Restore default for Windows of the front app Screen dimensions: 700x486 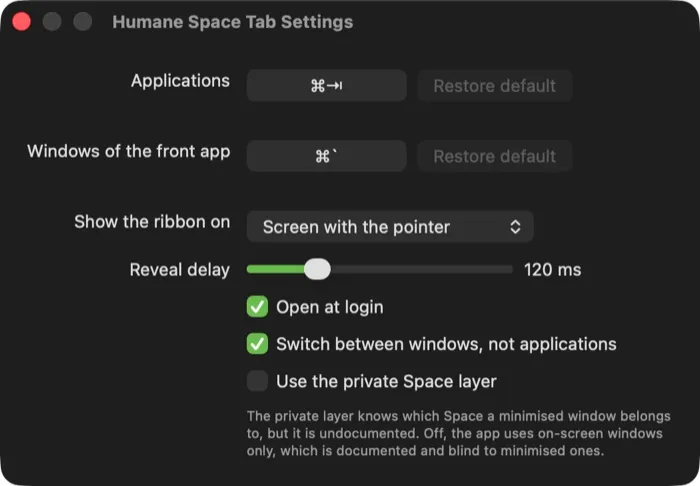click(x=495, y=156)
